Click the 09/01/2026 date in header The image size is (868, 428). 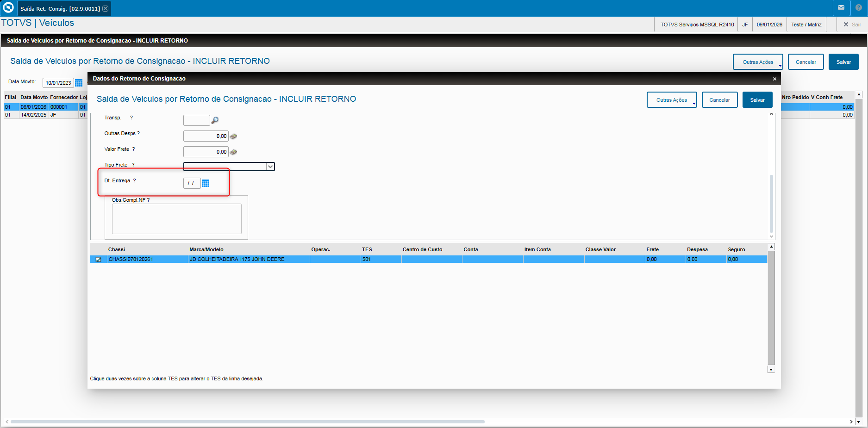point(769,25)
